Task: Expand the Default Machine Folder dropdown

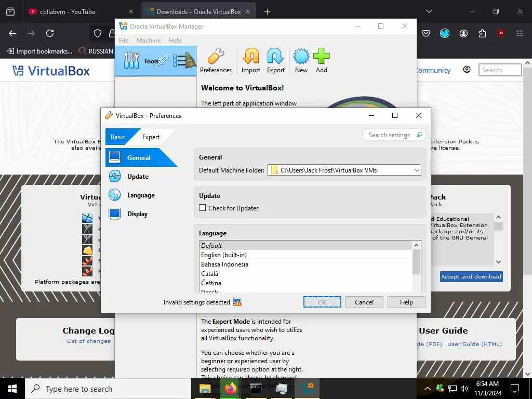Action: pos(416,170)
